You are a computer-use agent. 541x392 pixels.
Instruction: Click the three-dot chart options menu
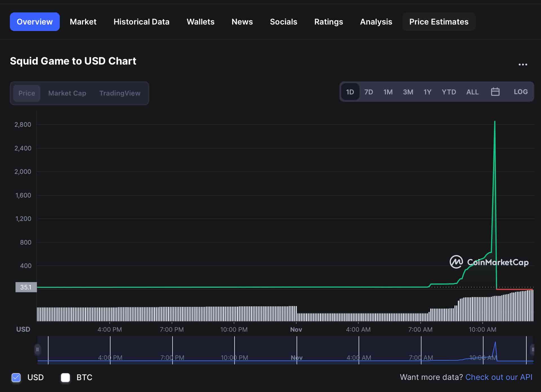(523, 64)
